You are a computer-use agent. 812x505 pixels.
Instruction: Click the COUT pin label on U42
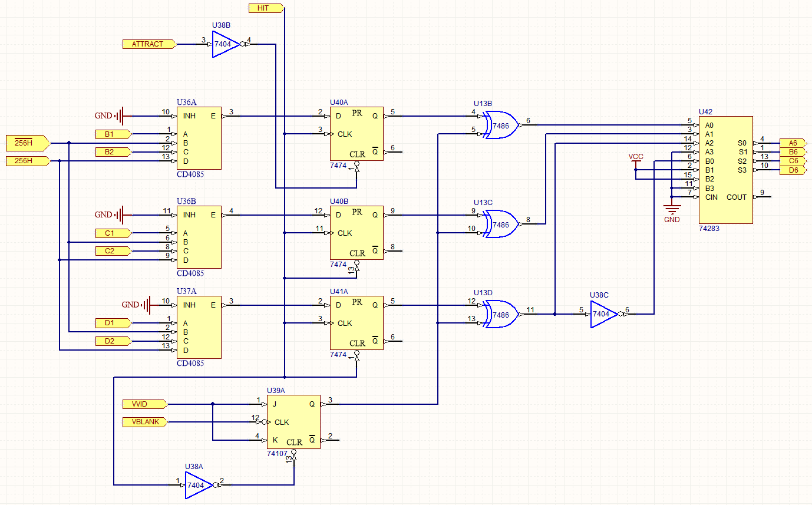point(737,197)
